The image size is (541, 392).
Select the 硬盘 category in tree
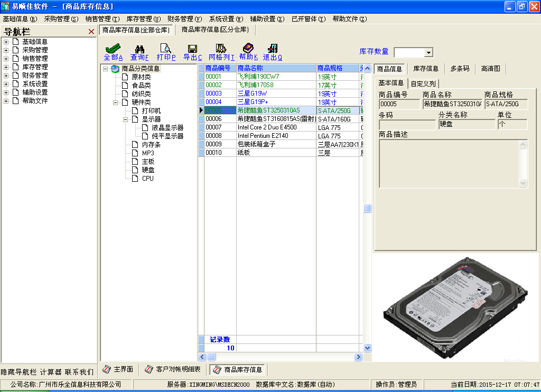148,170
